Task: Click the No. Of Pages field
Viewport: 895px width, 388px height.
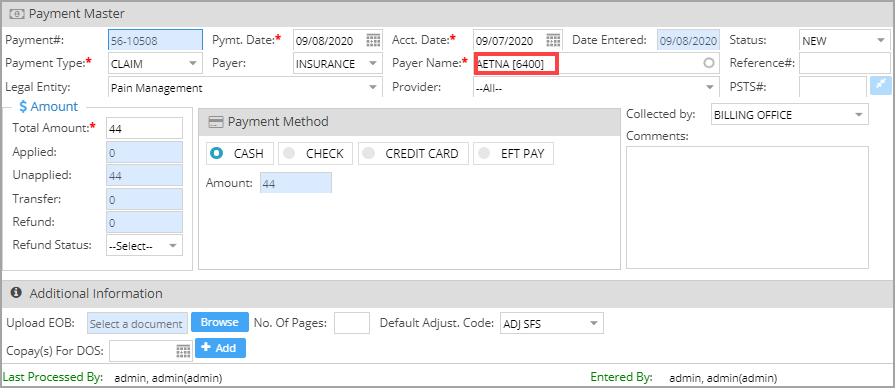Action: tap(352, 322)
